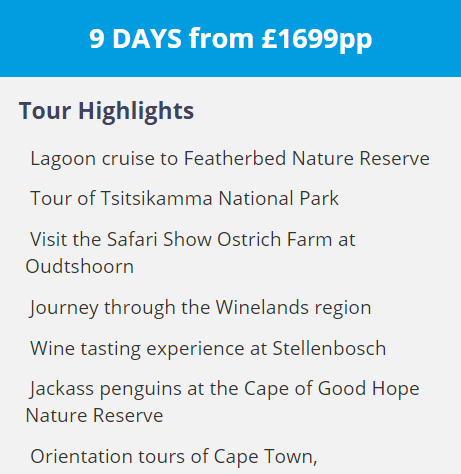Select Jackass penguins at Cape of Good Hope
The image size is (461, 474).
[224, 389]
